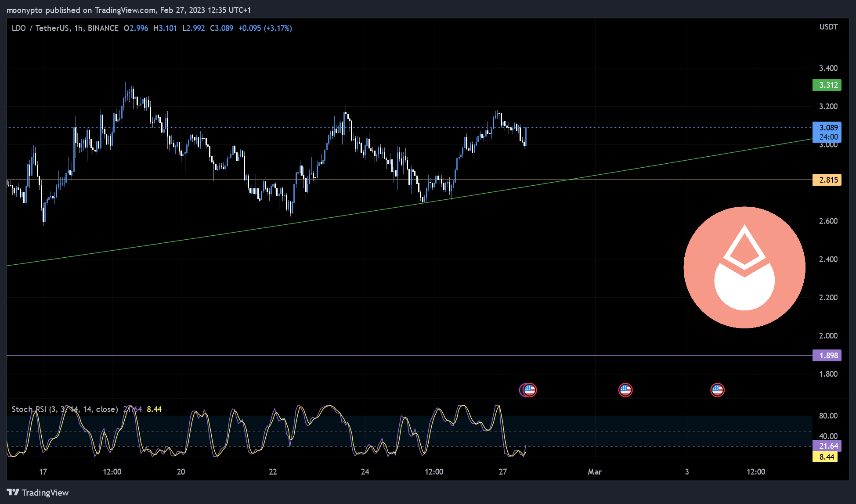Click the 20 date label on time axis
Screen dimensions: 856x504
tap(181, 472)
